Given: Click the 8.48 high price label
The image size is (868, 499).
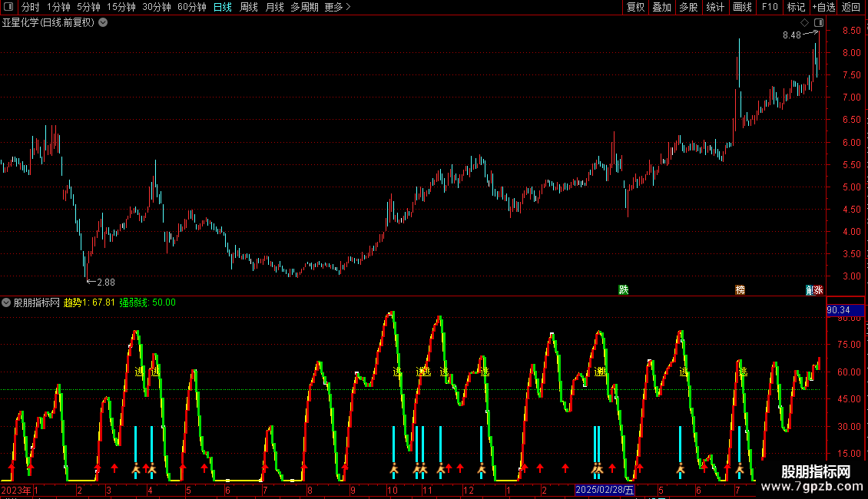Looking at the screenshot, I should point(792,35).
